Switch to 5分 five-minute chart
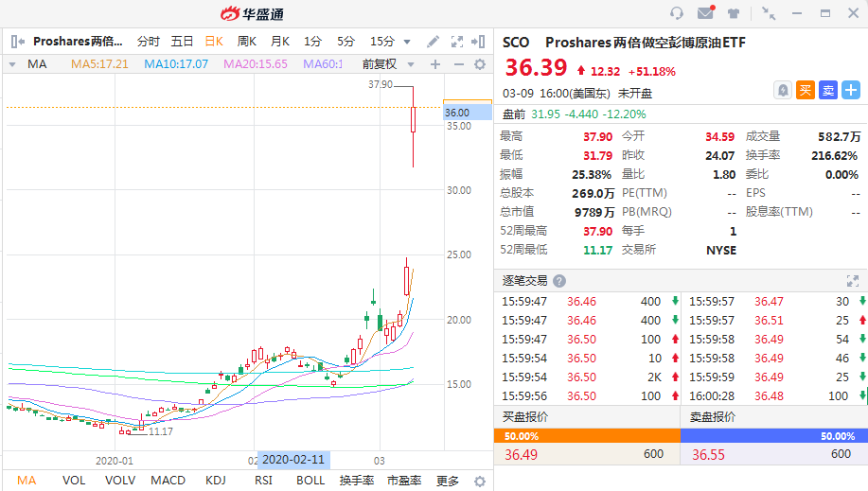 346,42
